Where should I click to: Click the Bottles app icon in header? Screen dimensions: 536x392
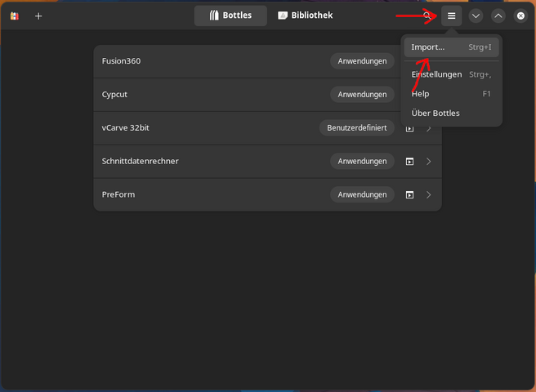coord(15,16)
